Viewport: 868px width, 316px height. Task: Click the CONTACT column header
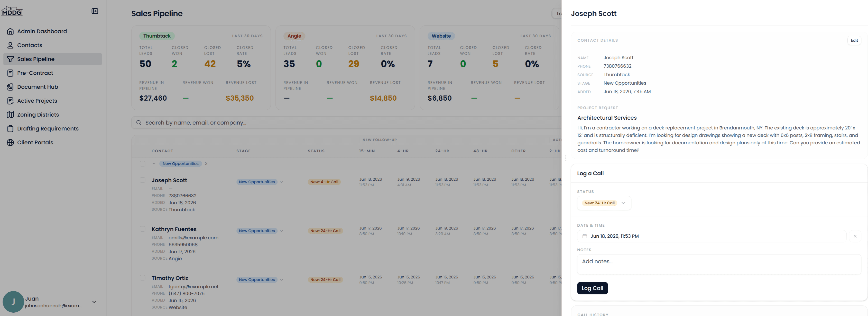(162, 151)
